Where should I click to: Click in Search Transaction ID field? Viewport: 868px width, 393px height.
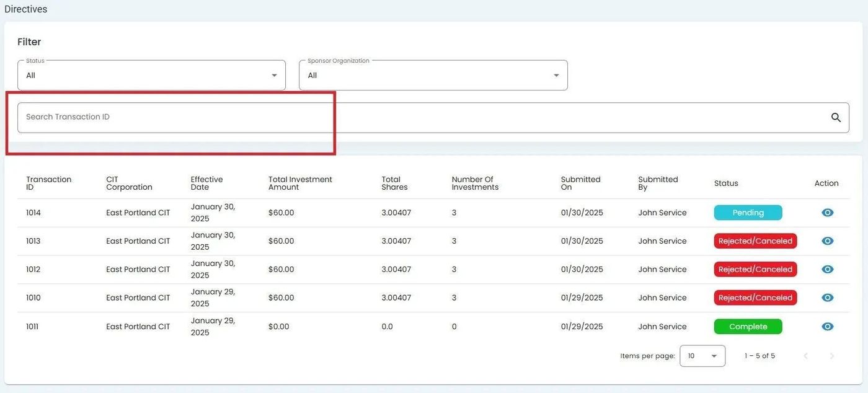pyautogui.click(x=422, y=118)
